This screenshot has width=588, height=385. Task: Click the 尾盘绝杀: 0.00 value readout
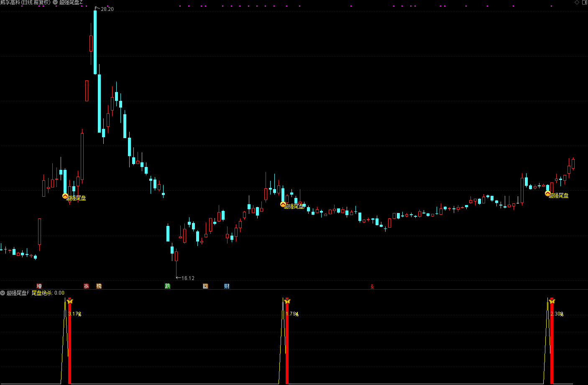click(x=48, y=293)
